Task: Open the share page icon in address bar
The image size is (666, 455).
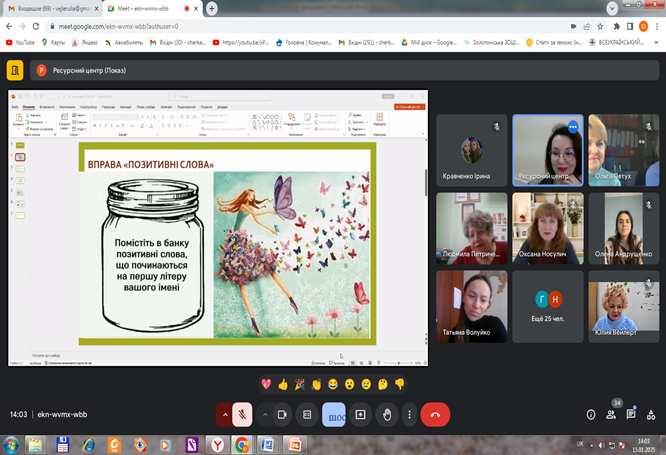Action: [x=587, y=26]
